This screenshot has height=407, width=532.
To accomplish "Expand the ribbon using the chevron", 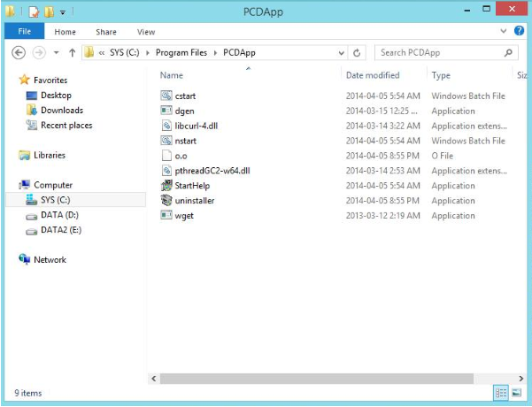I will coord(505,32).
